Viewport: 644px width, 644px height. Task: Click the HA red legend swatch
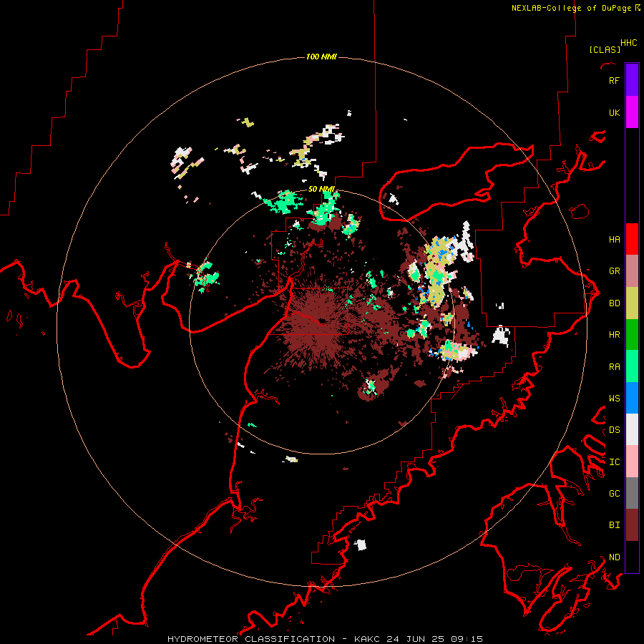click(x=632, y=239)
